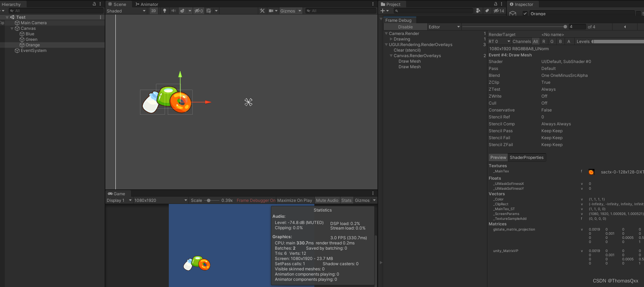Image resolution: width=644 pixels, height=287 pixels.
Task: Click the scene camera settings icon
Action: (x=271, y=11)
